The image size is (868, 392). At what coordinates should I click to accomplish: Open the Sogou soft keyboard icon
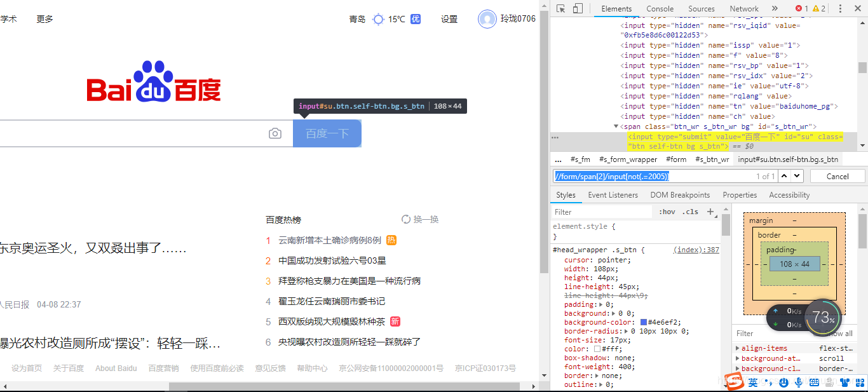point(814,382)
